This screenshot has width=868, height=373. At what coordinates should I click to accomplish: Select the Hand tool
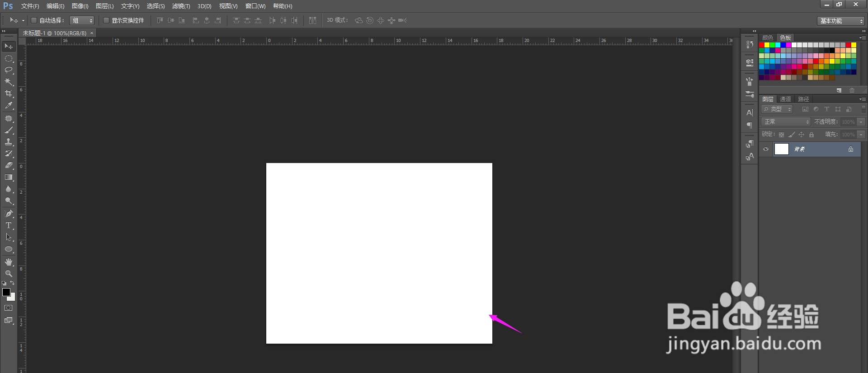click(9, 262)
